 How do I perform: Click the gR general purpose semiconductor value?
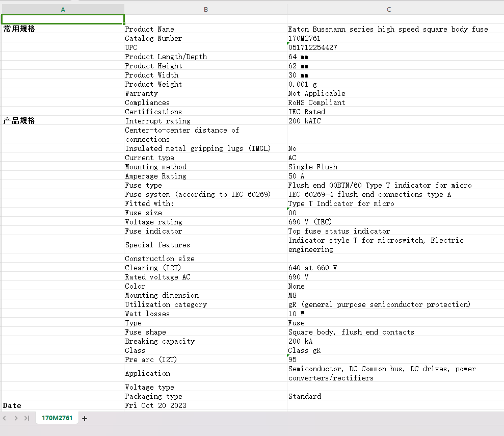(x=389, y=304)
